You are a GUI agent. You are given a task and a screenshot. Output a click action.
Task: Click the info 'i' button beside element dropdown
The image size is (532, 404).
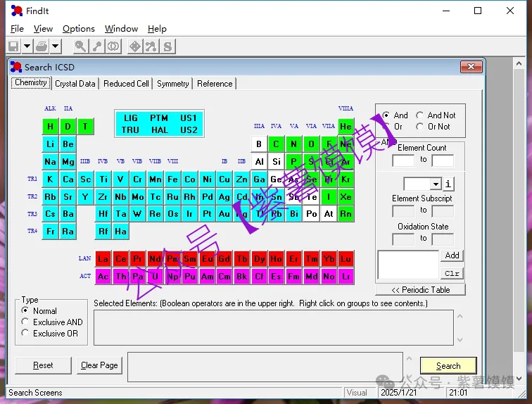point(449,184)
